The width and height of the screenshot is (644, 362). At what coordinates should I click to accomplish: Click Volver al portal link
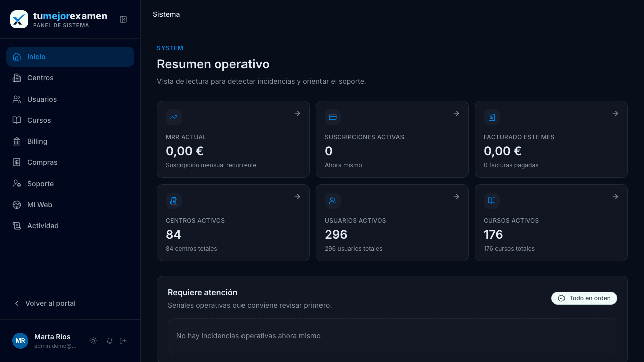coord(45,303)
